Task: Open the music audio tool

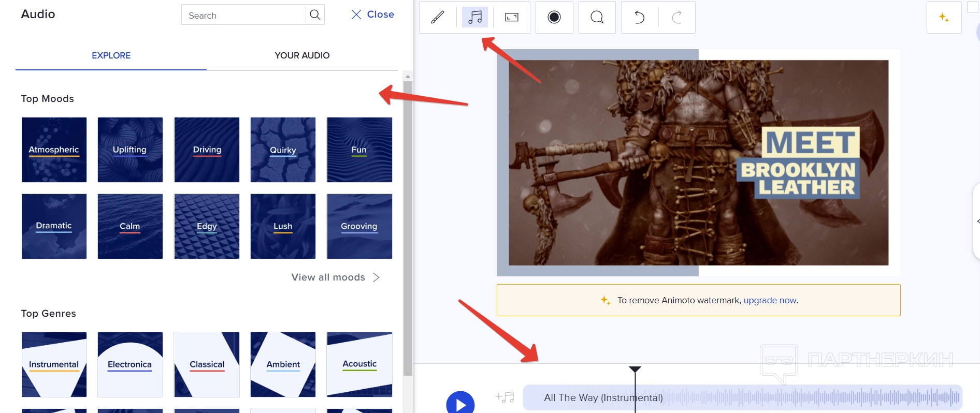Action: 475,17
